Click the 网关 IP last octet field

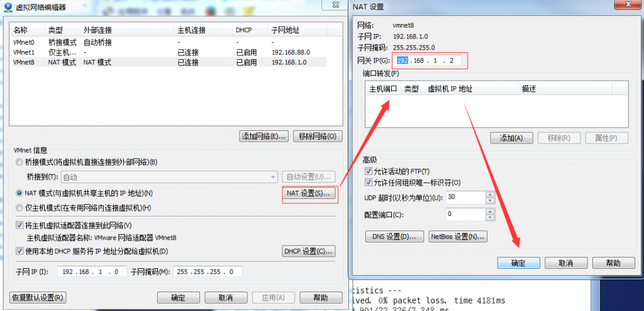(452, 61)
